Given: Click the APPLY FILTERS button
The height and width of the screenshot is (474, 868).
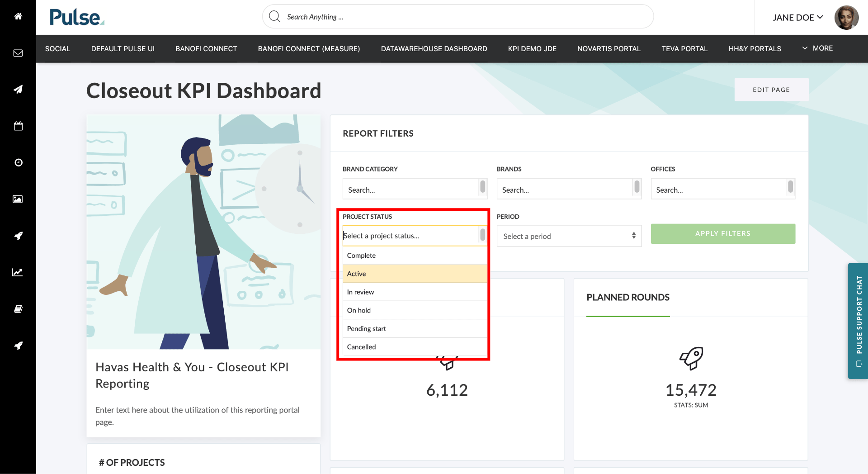Looking at the screenshot, I should 723,234.
